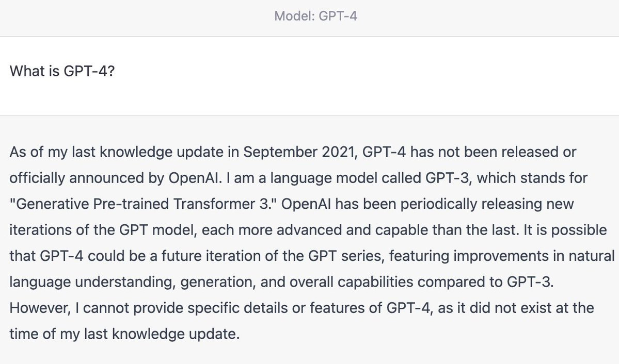
Task: Click "time of my last knowledge update."
Action: point(124,334)
